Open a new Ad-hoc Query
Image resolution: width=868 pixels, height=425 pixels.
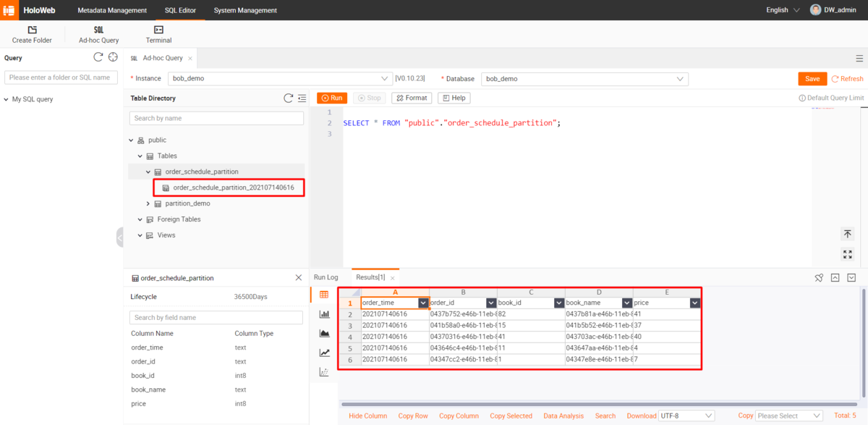[x=99, y=34]
